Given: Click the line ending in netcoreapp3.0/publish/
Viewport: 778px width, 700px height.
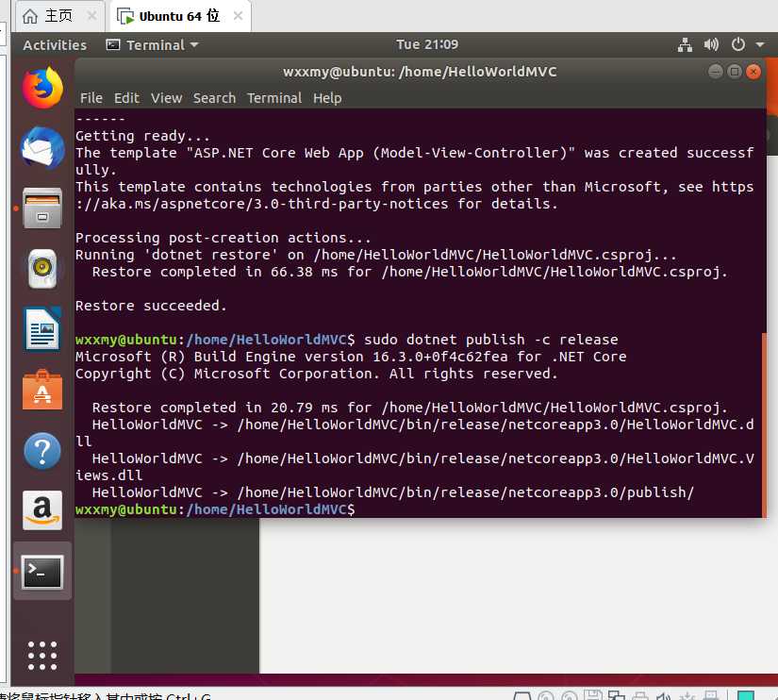Looking at the screenshot, I should click(393, 492).
